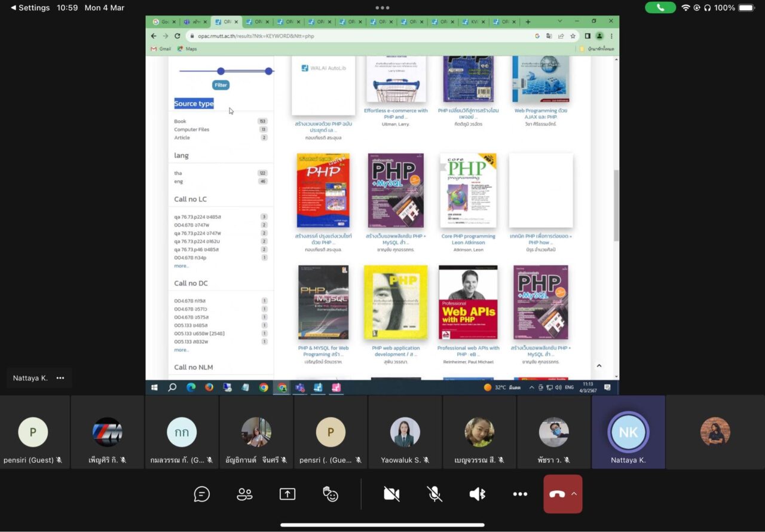Open the Chrome three-dot menu
Viewport: 765px width, 532px height.
point(611,36)
